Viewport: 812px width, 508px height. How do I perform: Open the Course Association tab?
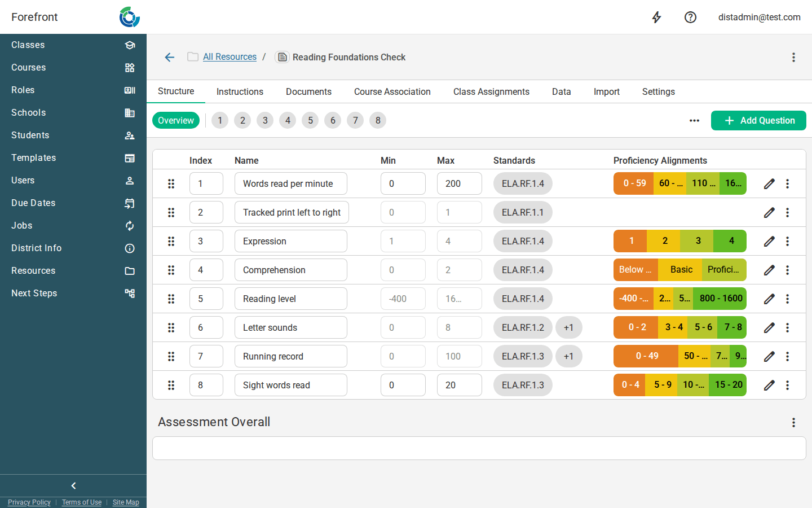[392, 91]
